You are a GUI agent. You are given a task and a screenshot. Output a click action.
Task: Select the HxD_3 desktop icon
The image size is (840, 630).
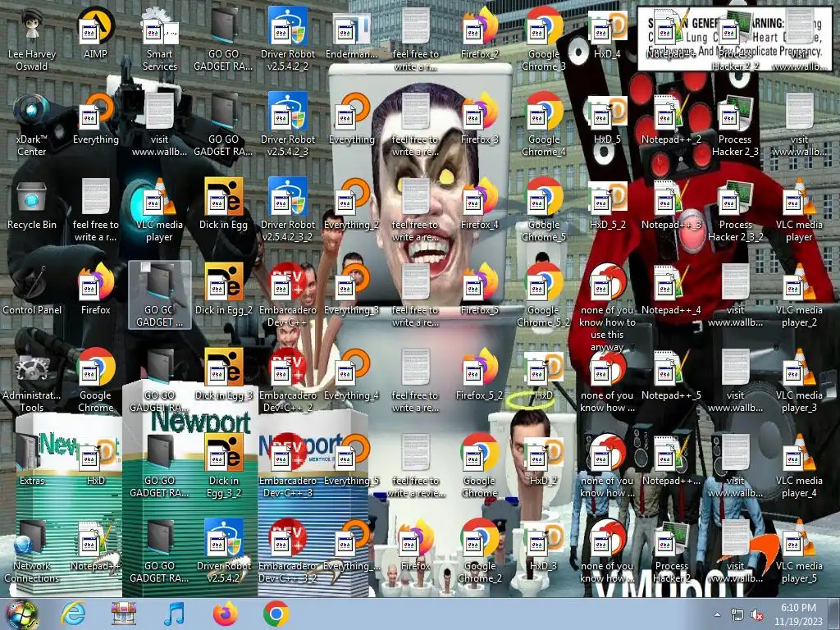(x=544, y=546)
